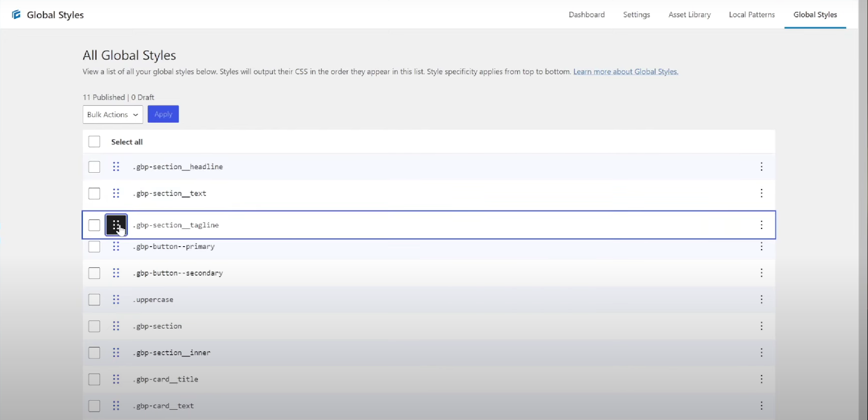Screen dimensions: 868x420
Task: Open three-dot menu for .gbp-section__text
Action: pyautogui.click(x=761, y=193)
